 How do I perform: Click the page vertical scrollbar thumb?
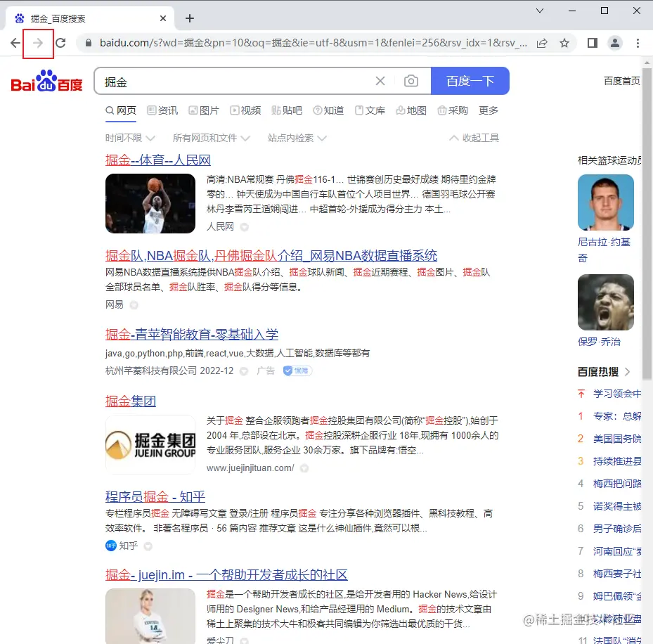(647, 223)
